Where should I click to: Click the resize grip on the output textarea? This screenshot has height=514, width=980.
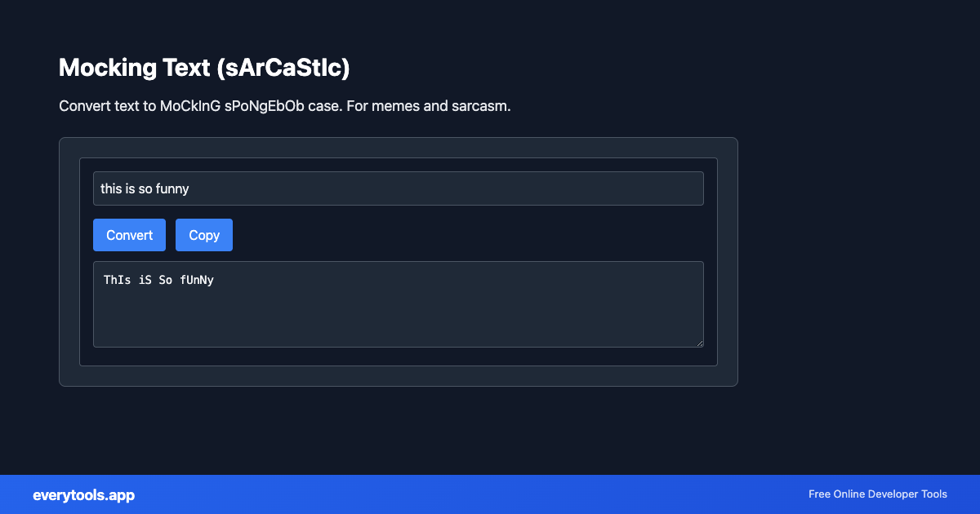pos(700,343)
